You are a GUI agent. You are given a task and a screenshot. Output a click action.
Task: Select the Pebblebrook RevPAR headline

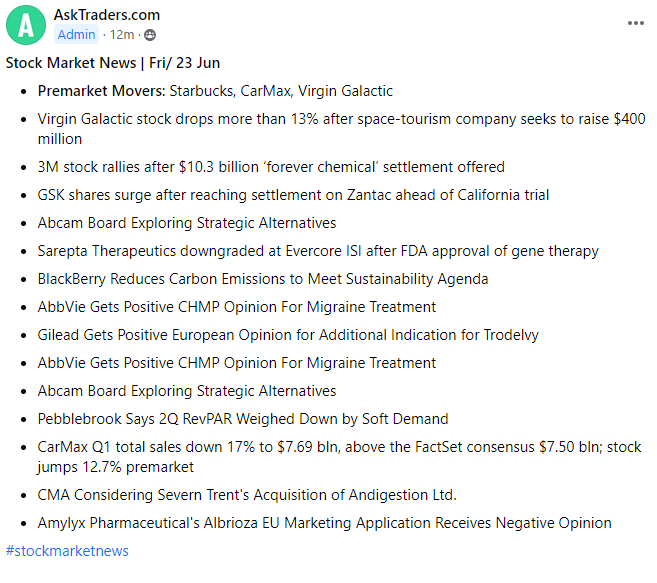pos(243,419)
